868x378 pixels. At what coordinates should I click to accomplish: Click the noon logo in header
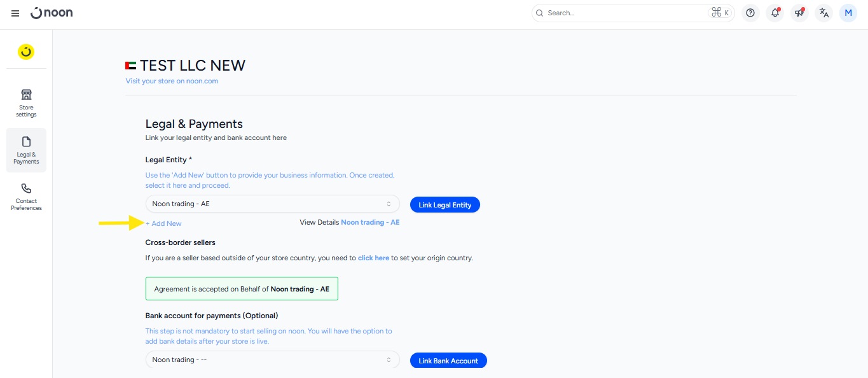point(52,13)
